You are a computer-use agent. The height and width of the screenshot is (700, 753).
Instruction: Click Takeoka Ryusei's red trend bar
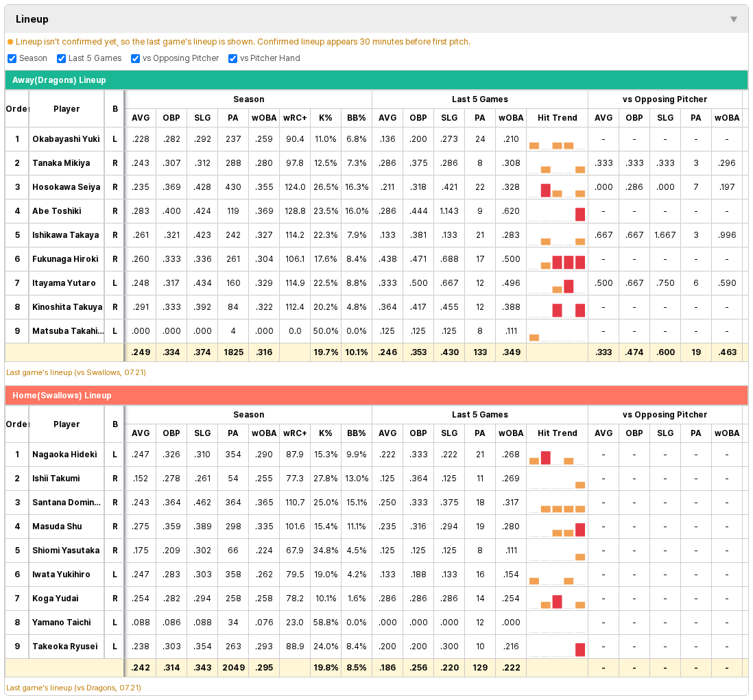pyautogui.click(x=580, y=649)
